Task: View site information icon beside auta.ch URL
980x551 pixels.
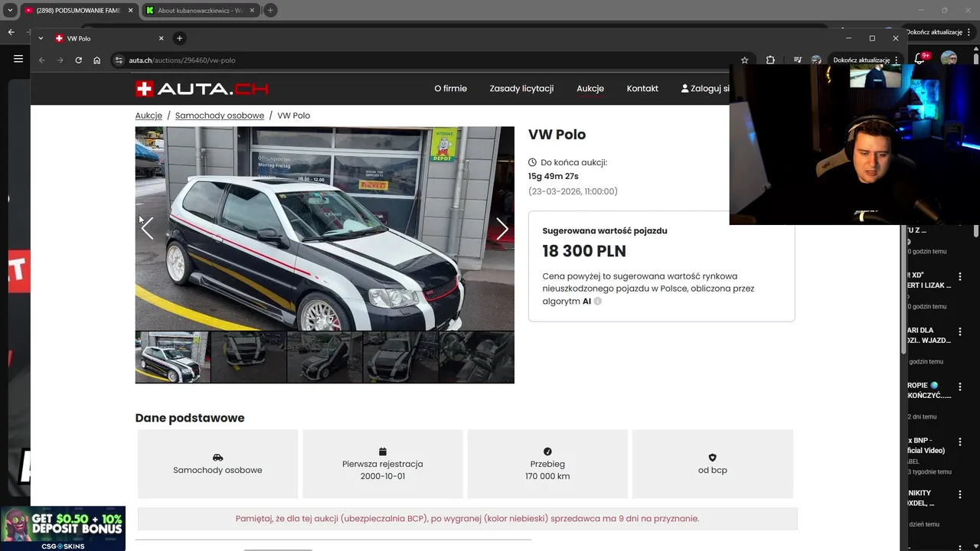Action: [119, 60]
